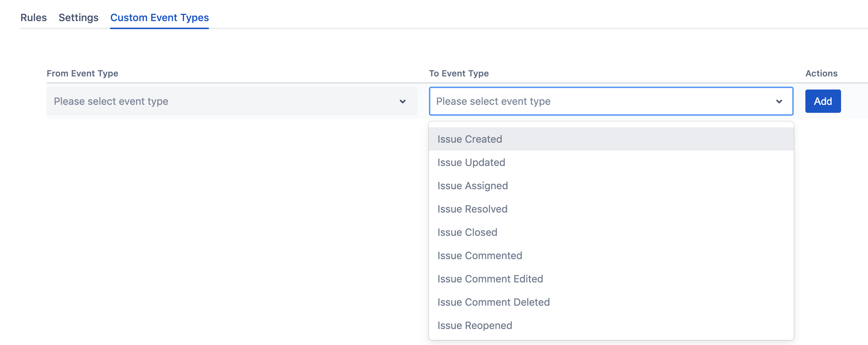The image size is (868, 345).
Task: Pick Issue Assigned from the dropdown options
Action: 472,186
